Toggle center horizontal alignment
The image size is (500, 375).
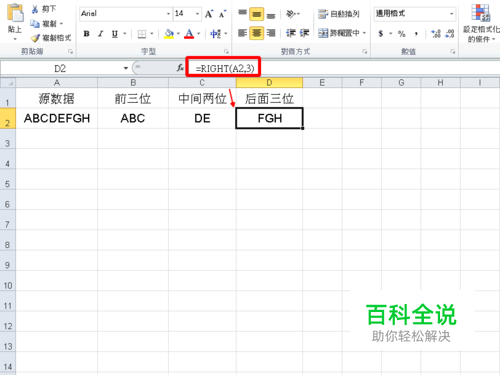click(256, 33)
